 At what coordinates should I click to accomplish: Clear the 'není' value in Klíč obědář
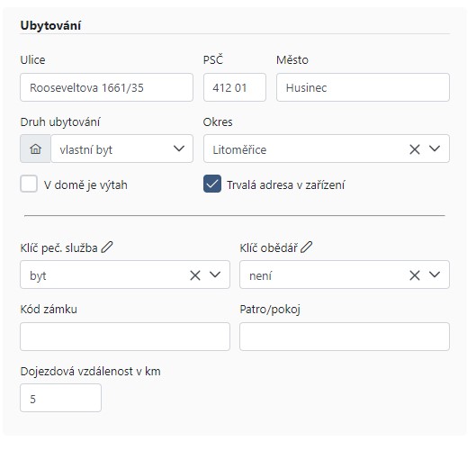tap(415, 275)
